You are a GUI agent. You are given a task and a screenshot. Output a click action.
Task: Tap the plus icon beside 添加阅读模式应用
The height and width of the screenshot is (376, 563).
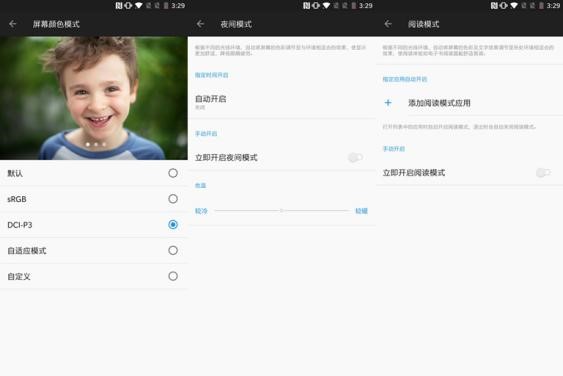[388, 103]
